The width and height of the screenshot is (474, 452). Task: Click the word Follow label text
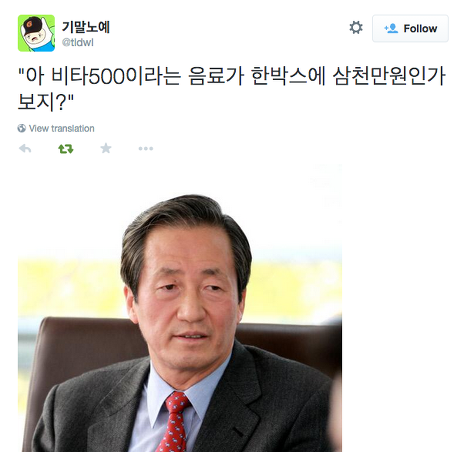(420, 29)
